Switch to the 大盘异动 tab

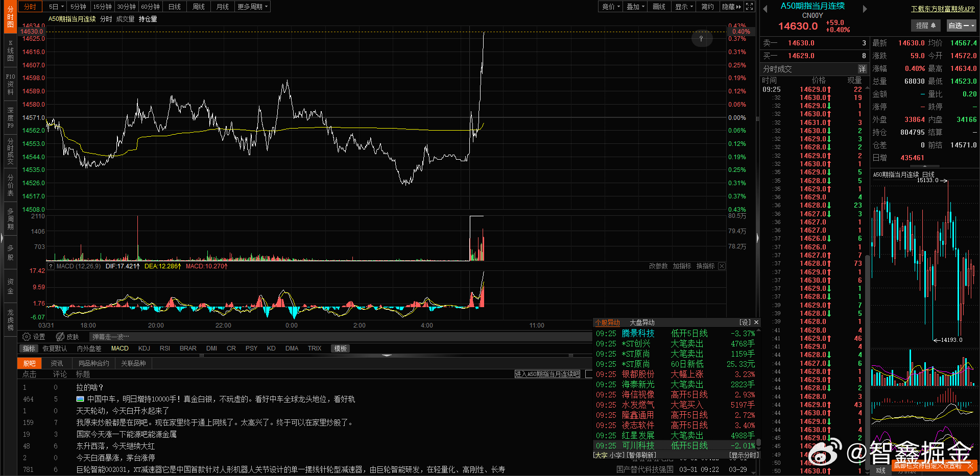(642, 322)
